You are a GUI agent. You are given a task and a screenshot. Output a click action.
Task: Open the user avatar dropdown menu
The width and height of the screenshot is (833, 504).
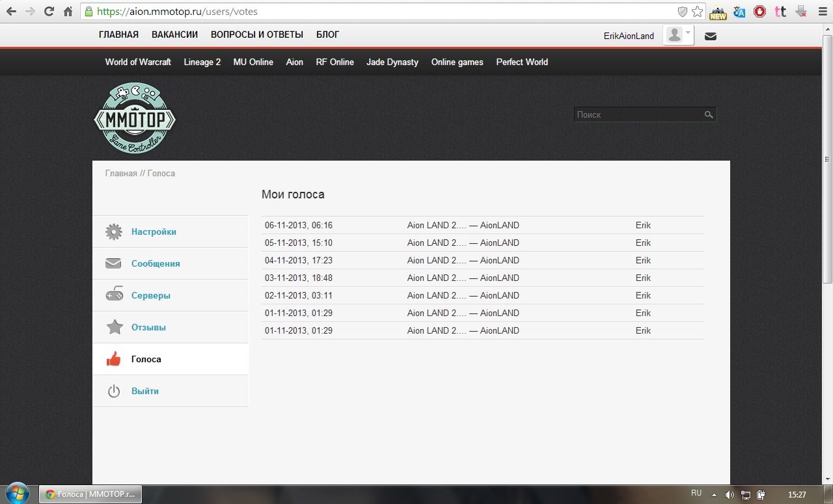tap(678, 36)
